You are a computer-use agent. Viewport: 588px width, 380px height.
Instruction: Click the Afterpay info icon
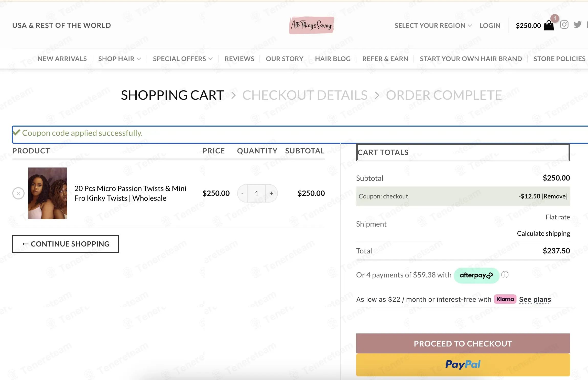click(x=505, y=275)
